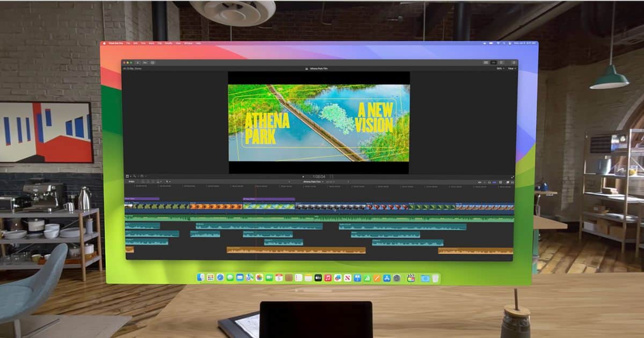
Task: Toggle the inspector panel visibility
Action: click(502, 63)
